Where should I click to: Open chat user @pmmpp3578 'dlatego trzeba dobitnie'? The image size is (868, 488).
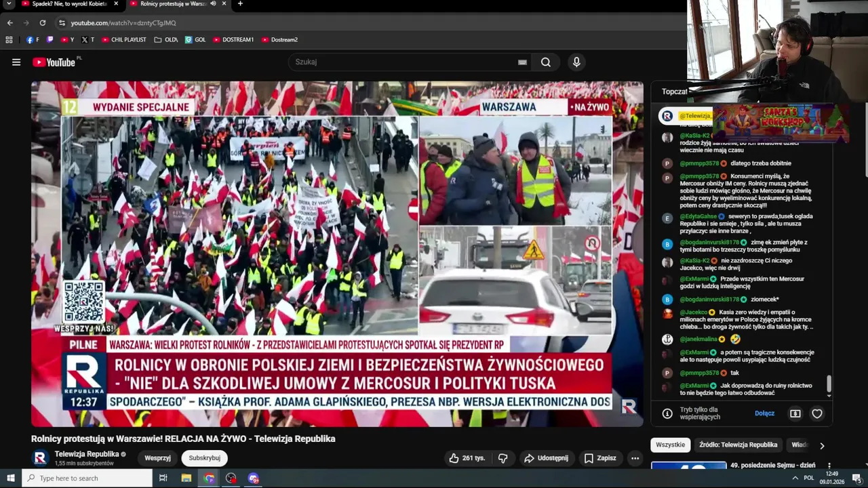pyautogui.click(x=701, y=163)
